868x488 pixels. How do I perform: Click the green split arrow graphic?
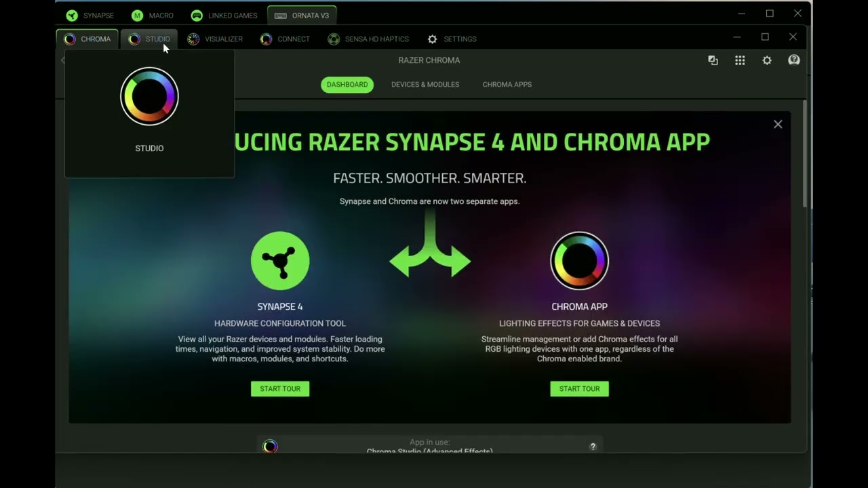coord(430,245)
